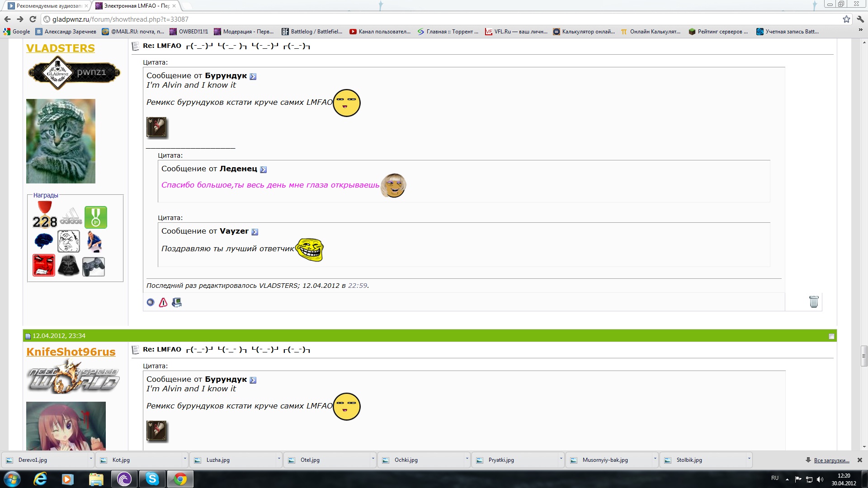868x488 pixels.
Task: Open Skype from the Windows taskbar
Action: [152, 479]
